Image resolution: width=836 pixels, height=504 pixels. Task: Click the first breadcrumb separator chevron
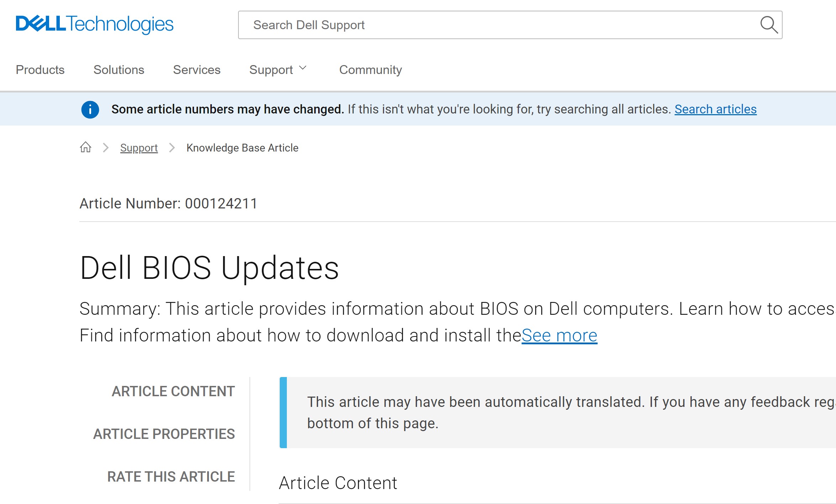pos(106,148)
